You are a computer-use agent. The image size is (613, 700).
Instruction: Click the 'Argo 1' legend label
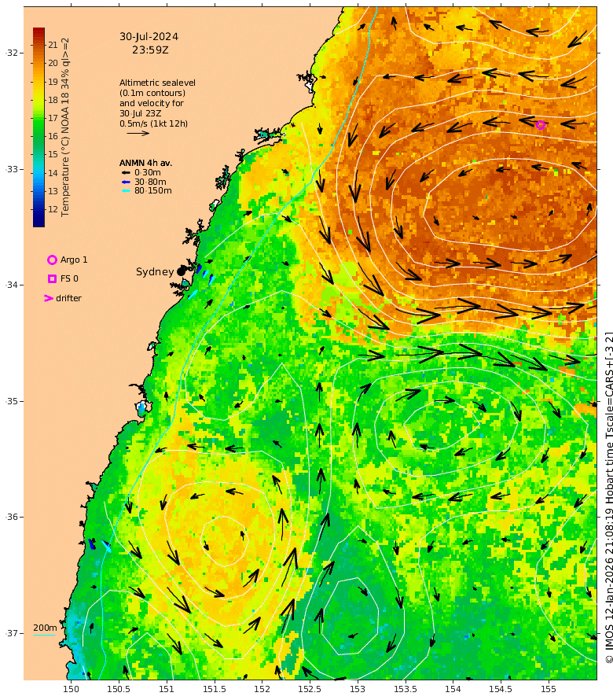74,260
